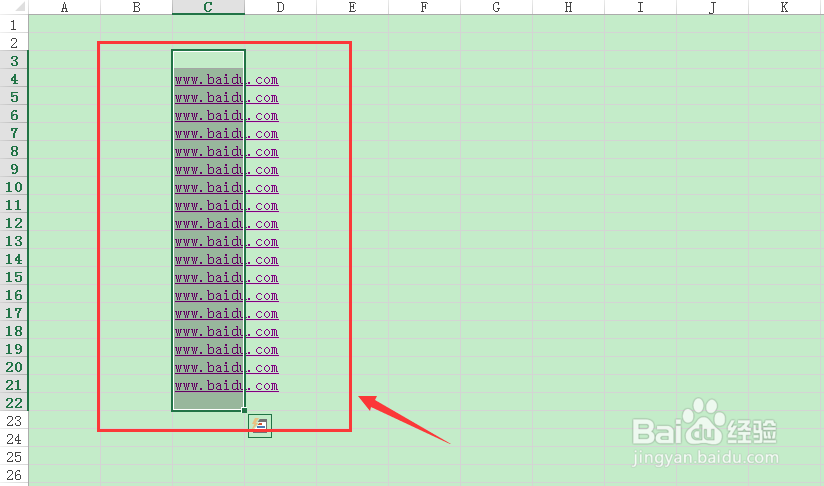824x486 pixels.
Task: Open www.baidu.com link in row 5
Action: pos(226,97)
